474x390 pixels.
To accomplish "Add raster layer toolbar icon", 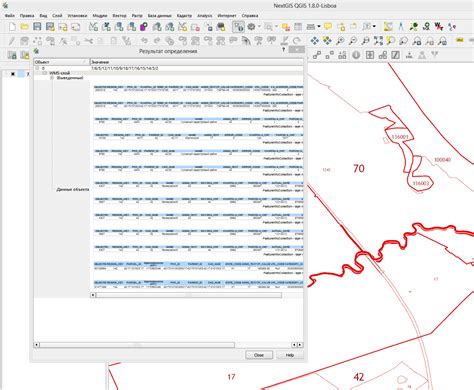I will coord(106,27).
